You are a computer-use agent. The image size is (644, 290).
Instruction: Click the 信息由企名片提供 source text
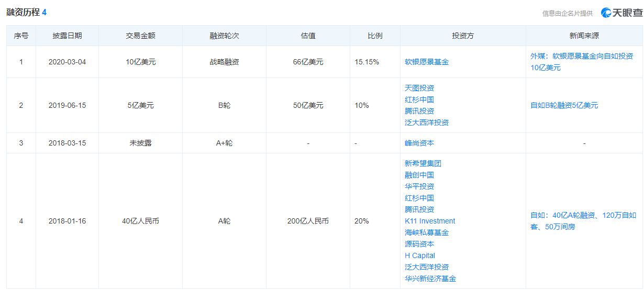[568, 14]
